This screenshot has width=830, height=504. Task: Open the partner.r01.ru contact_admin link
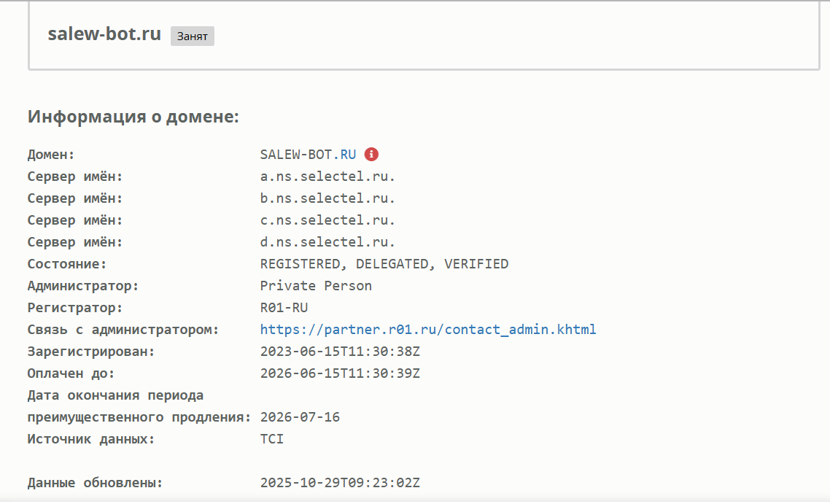(x=428, y=330)
